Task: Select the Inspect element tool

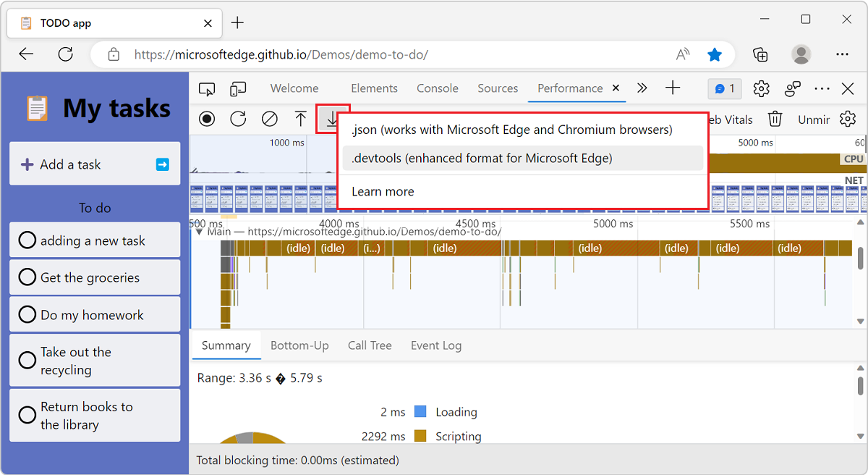Action: pyautogui.click(x=207, y=89)
